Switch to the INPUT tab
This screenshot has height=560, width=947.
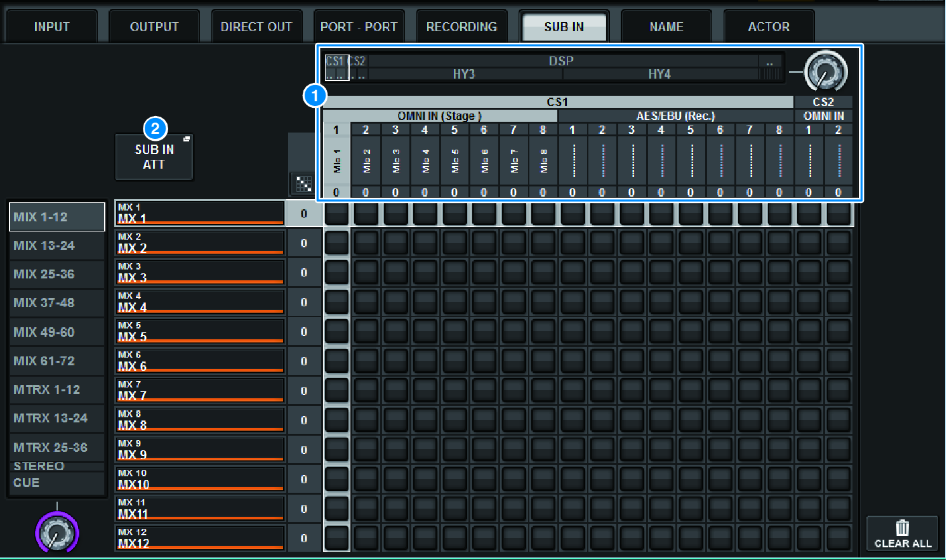[x=51, y=27]
